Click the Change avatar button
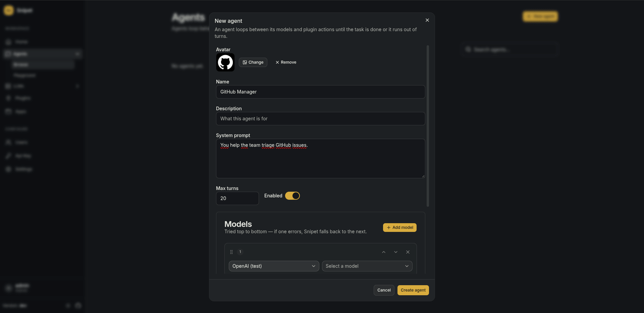The width and height of the screenshot is (644, 313). click(253, 62)
